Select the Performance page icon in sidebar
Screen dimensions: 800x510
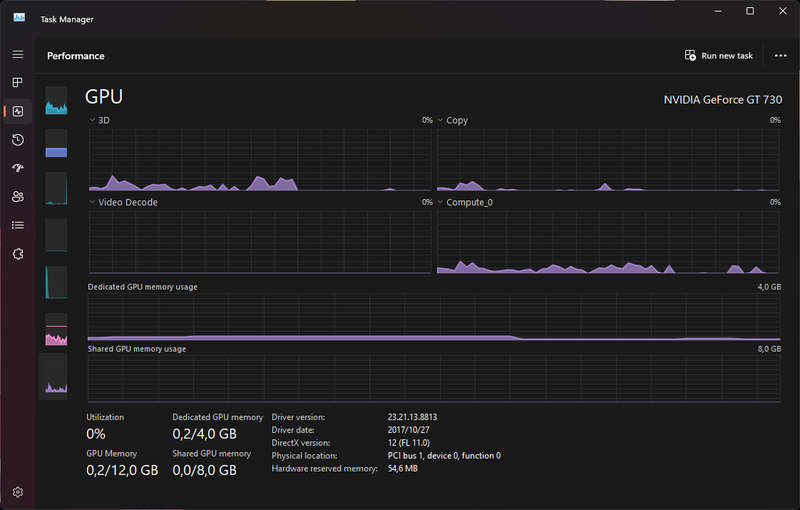click(x=18, y=111)
